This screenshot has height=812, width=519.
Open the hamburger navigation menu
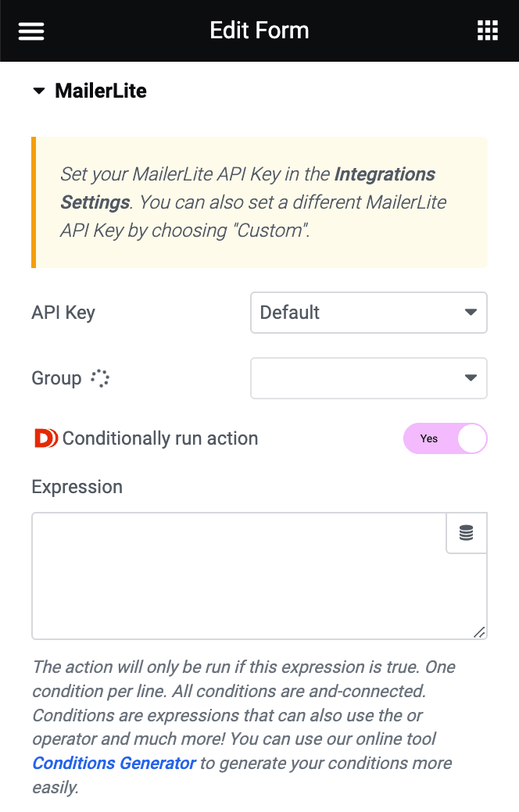point(30,30)
